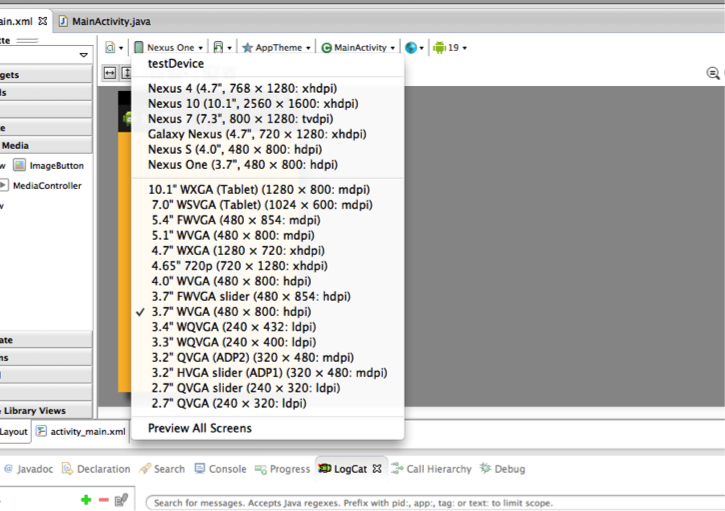Select 4.0" WVGA hdpi device

[x=268, y=281]
